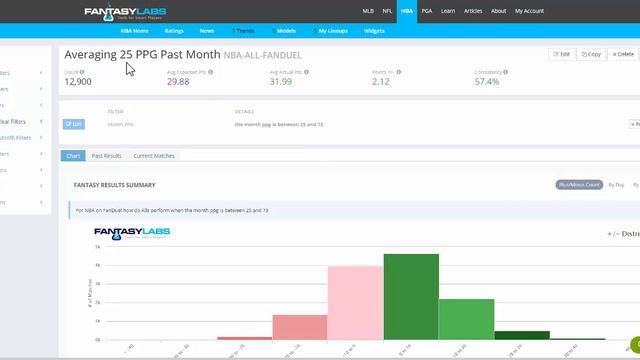Click the Fantasy Results Summary heading
The image size is (640, 360).
(x=114, y=185)
